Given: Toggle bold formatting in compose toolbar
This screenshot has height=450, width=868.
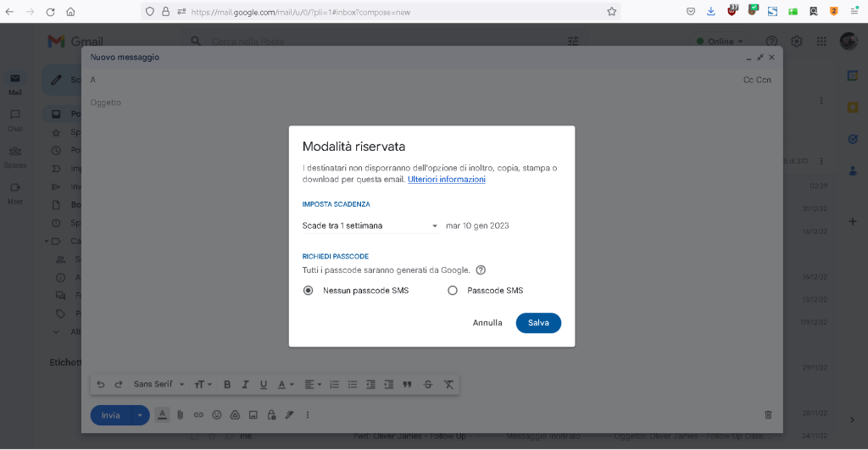Looking at the screenshot, I should pyautogui.click(x=227, y=385).
